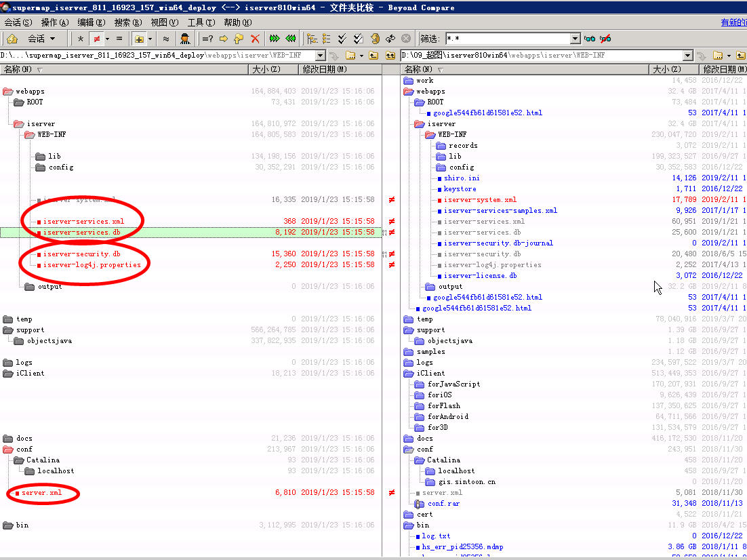Screen dimensions: 747x560
Task: Select left pane server.xml file
Action: 41,493
